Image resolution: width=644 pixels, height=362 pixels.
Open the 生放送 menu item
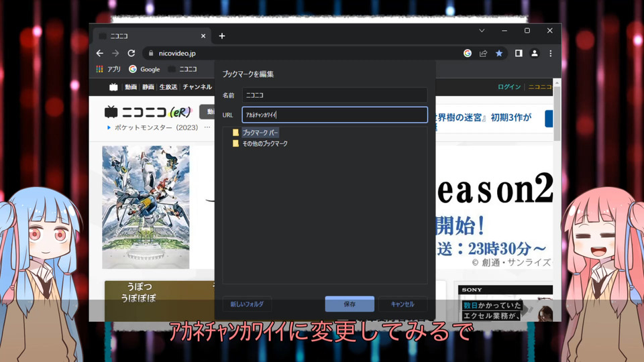pos(168,87)
